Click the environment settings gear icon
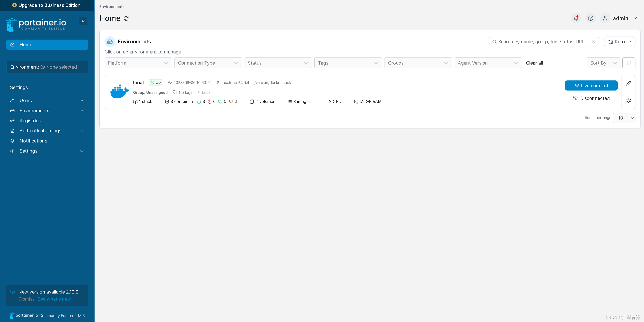 (629, 100)
